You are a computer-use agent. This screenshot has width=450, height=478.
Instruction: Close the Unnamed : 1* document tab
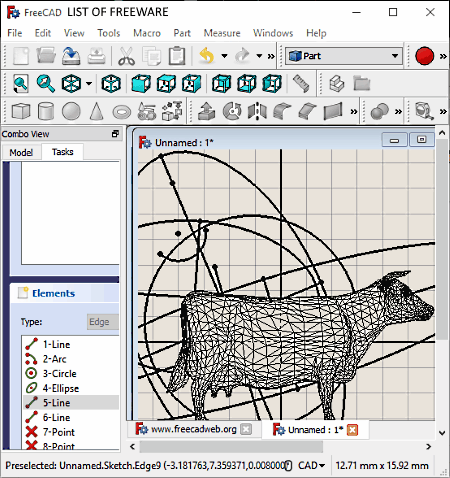pos(352,430)
